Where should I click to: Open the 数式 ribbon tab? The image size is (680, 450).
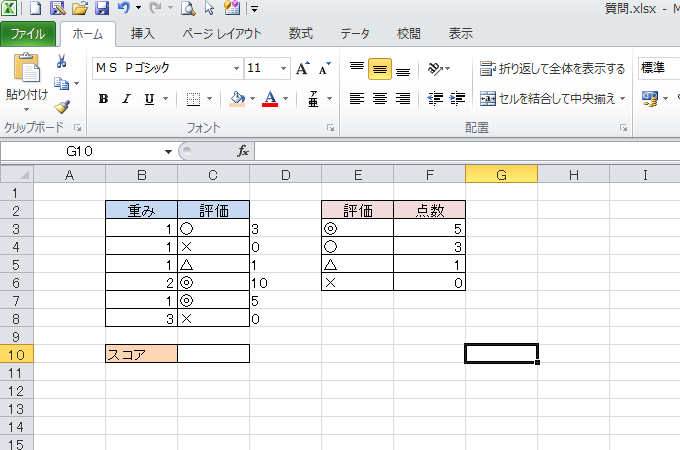pyautogui.click(x=301, y=33)
